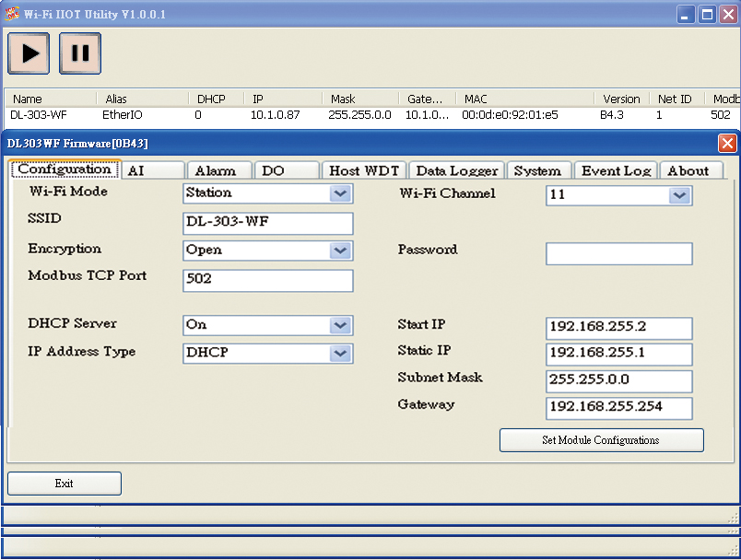Switch to the Alarm tab
Viewport: 741px width, 560px height.
pyautogui.click(x=215, y=170)
